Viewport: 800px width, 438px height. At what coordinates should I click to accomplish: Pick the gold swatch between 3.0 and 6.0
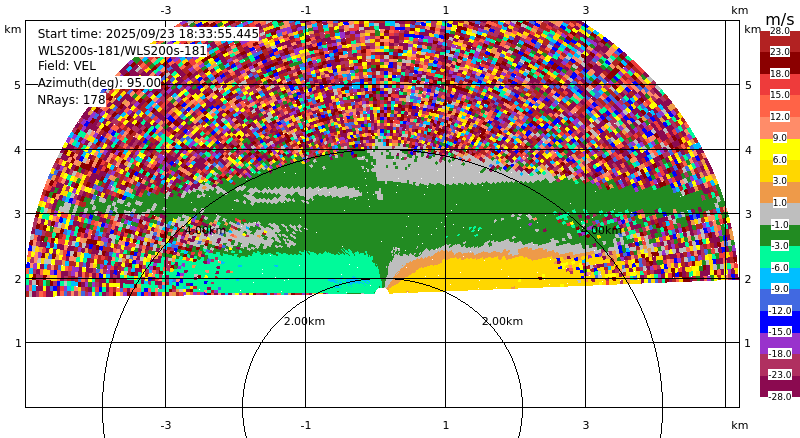click(780, 171)
